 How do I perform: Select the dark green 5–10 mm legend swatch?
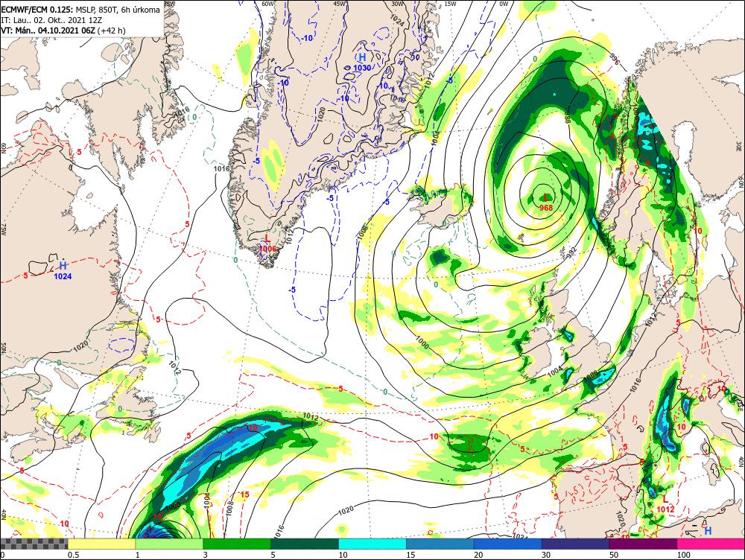click(305, 544)
